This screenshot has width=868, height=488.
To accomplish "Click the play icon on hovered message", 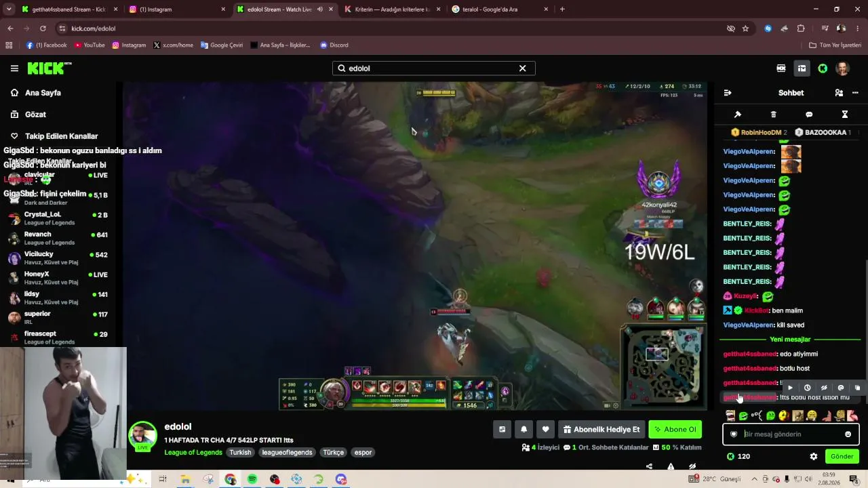I will coord(790,388).
